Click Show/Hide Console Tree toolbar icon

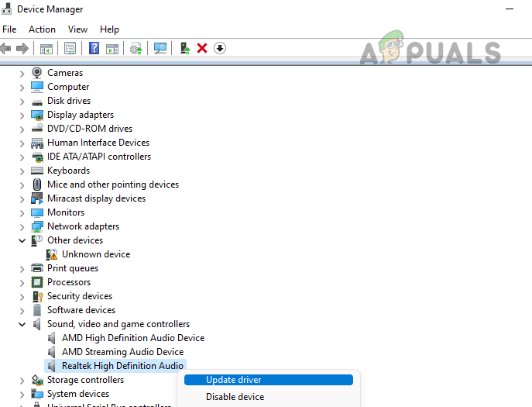(46, 49)
